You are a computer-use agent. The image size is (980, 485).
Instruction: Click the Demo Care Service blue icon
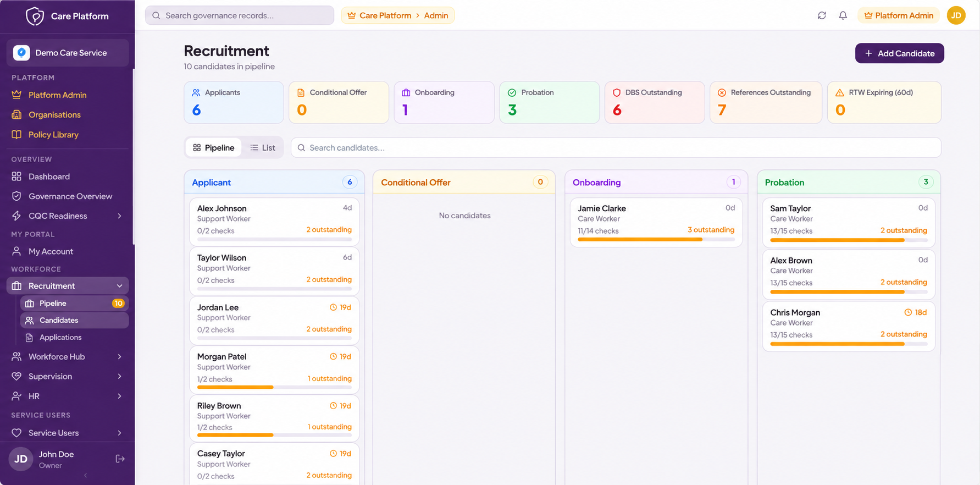click(21, 53)
